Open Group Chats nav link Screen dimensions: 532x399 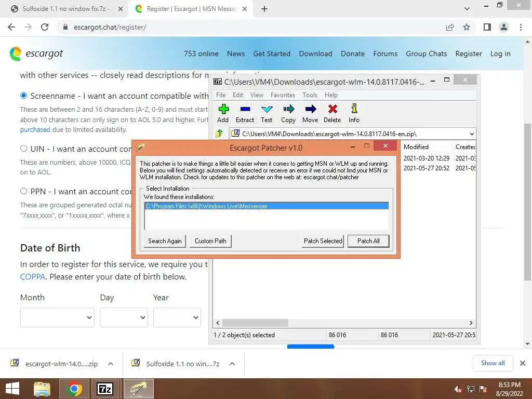pyautogui.click(x=427, y=54)
